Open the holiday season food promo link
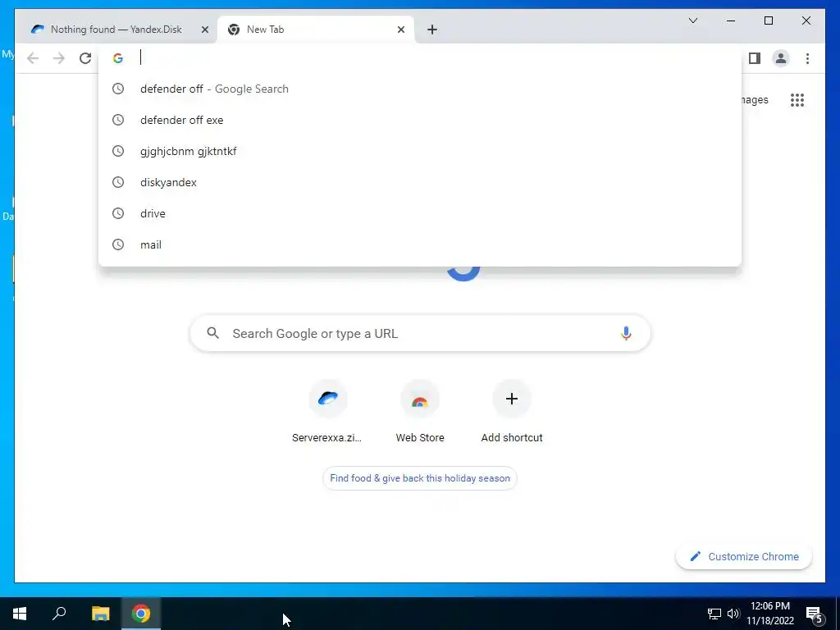The image size is (840, 630). [420, 478]
